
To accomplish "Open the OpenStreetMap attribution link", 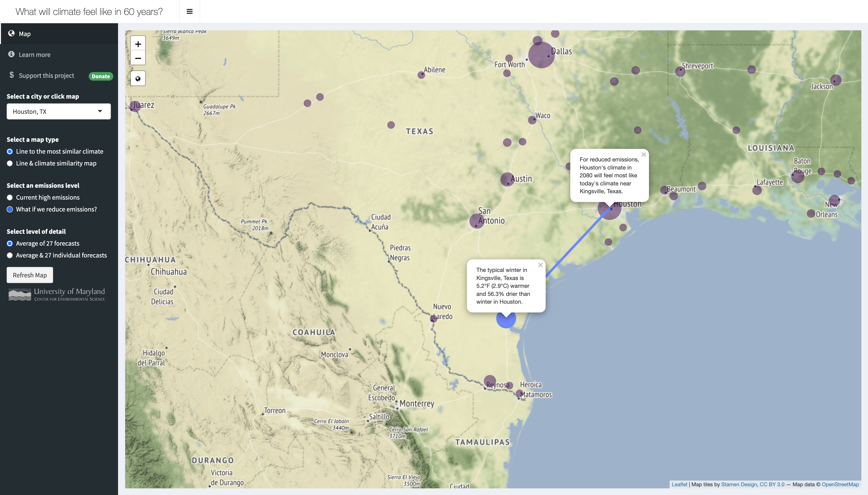I will [840, 484].
